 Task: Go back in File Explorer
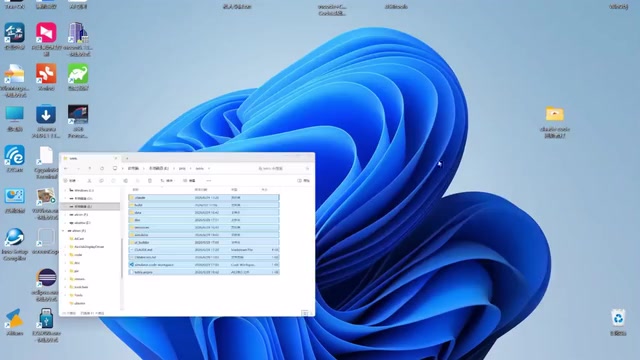[66, 168]
